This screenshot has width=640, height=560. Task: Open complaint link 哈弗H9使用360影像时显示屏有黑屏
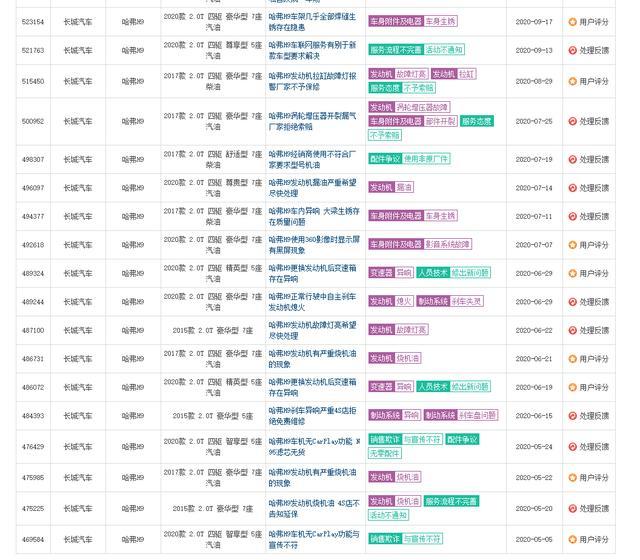click(314, 245)
